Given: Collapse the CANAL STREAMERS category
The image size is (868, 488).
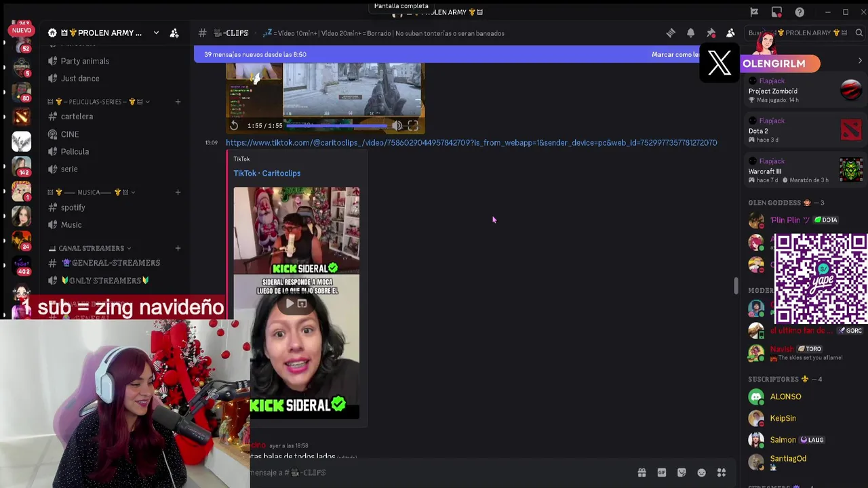Looking at the screenshot, I should [90, 248].
